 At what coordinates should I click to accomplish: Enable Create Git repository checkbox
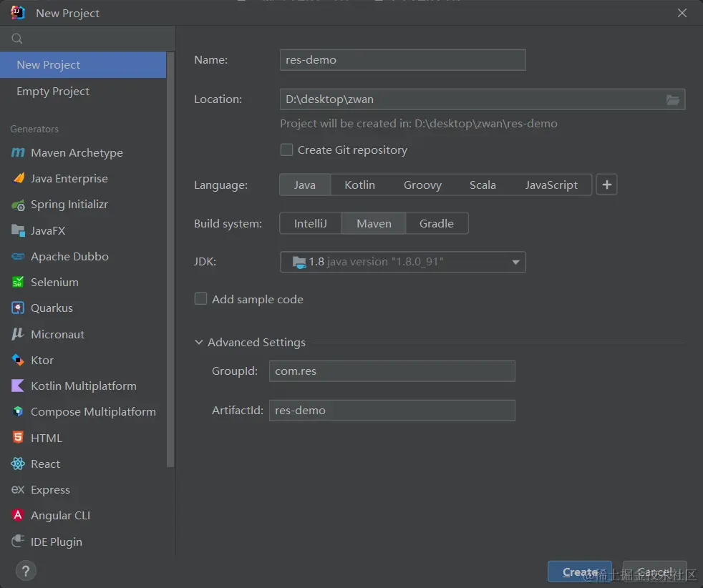286,150
